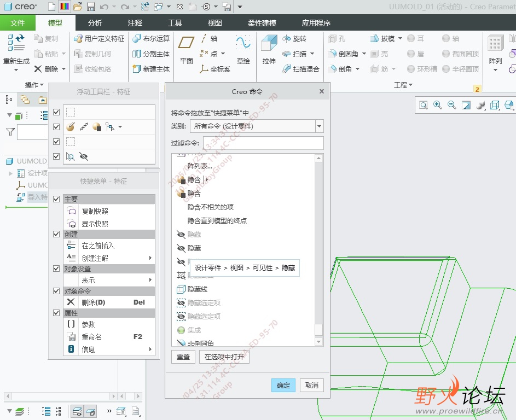Click the 在选项中打开 button
Screen dimensions: 516x420
pyautogui.click(x=224, y=357)
